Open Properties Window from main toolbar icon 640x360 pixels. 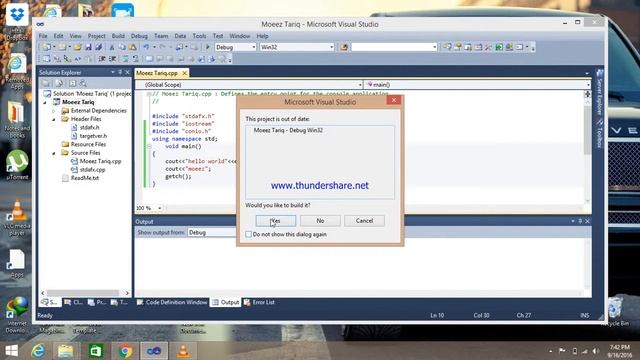(x=458, y=47)
